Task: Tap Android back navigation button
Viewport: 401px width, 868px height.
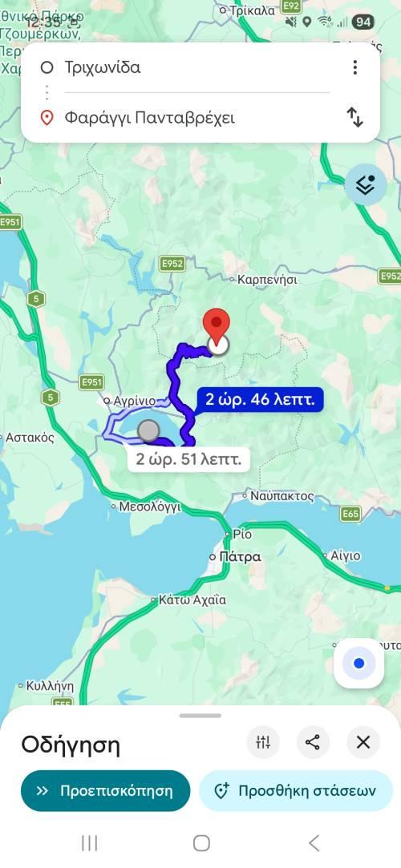Action: tap(314, 843)
